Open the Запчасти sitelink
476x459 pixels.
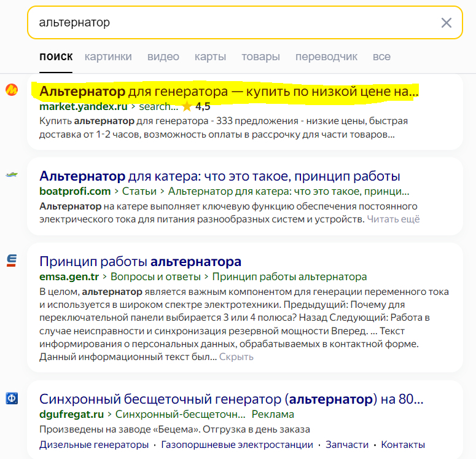coord(346,445)
